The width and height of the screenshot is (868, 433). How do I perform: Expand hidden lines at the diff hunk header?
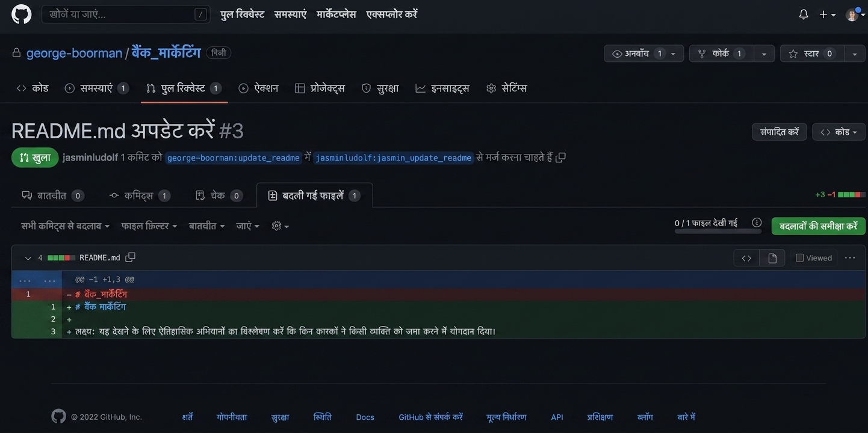tap(37, 280)
